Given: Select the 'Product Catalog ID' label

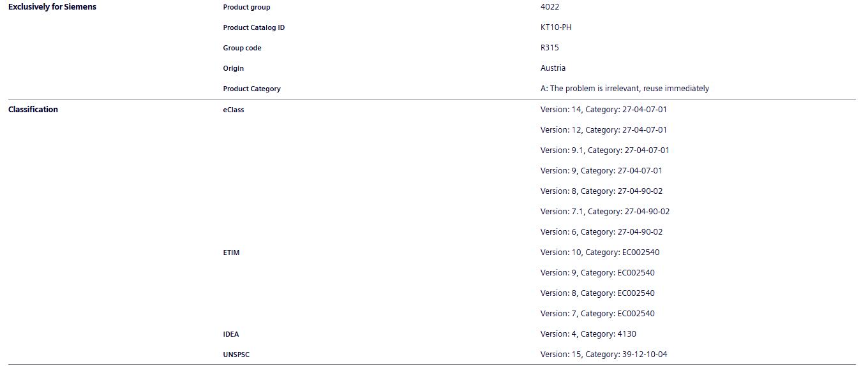Looking at the screenshot, I should (x=253, y=28).
